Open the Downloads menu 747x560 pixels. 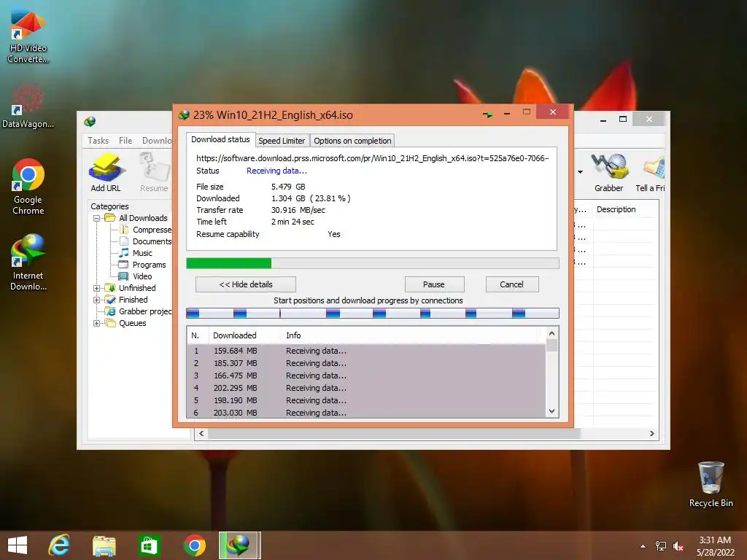157,141
